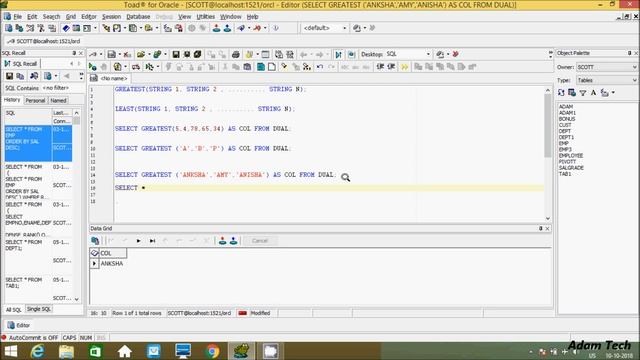This screenshot has width=640, height=360.
Task: Switch to the Named tab in SQL Recall
Action: pos(58,100)
